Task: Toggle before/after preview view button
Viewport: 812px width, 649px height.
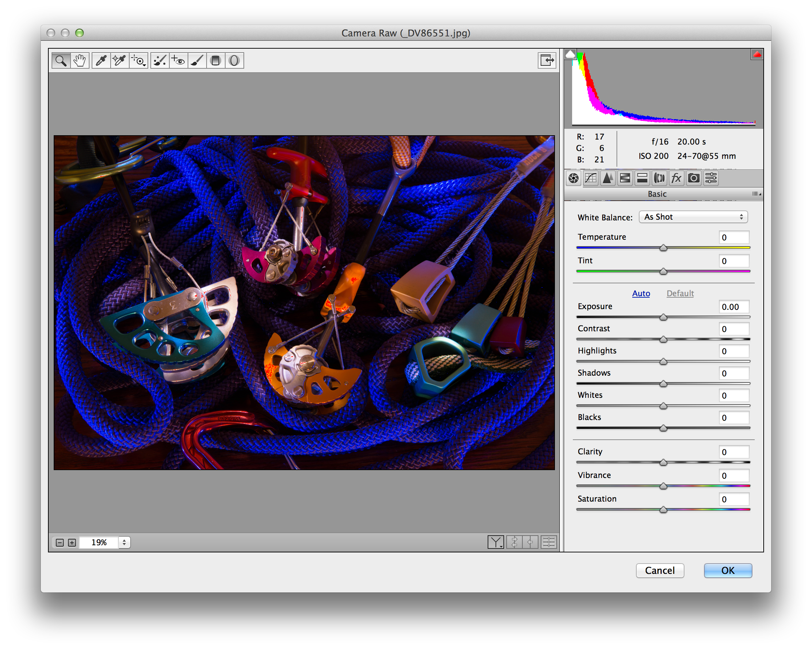Action: [x=495, y=542]
